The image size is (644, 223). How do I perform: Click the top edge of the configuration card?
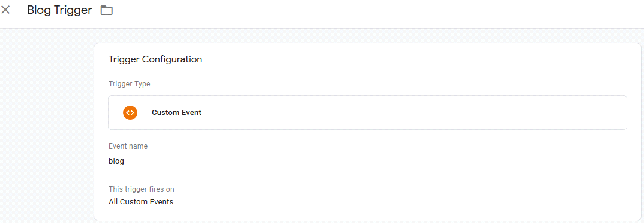pos(367,43)
